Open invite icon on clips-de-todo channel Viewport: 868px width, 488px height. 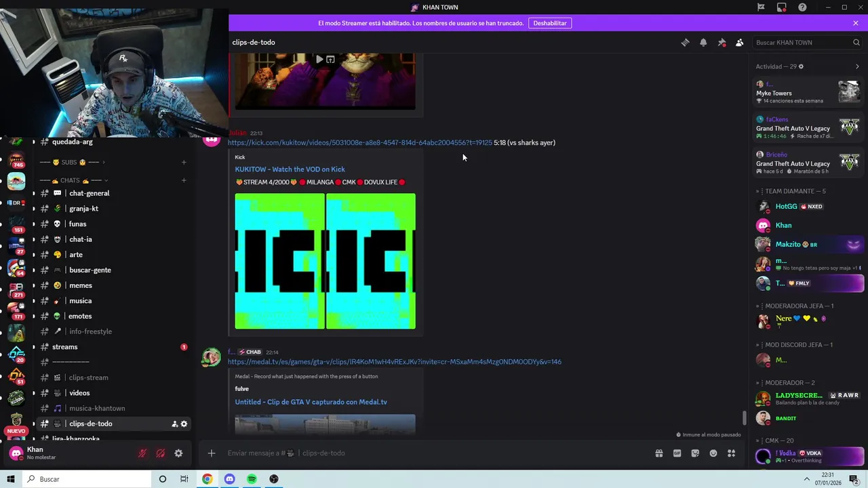coord(174,424)
